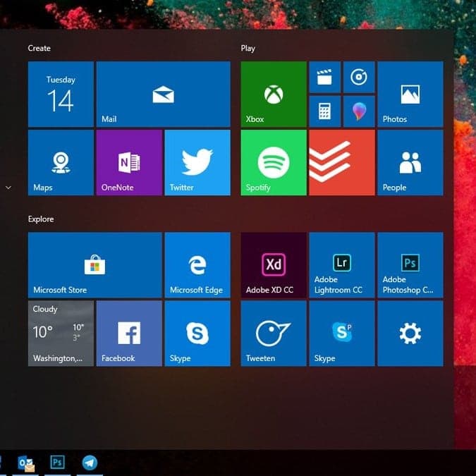This screenshot has height=476, width=476.
Task: Launch the Microsoft Edge tile
Action: 197,265
